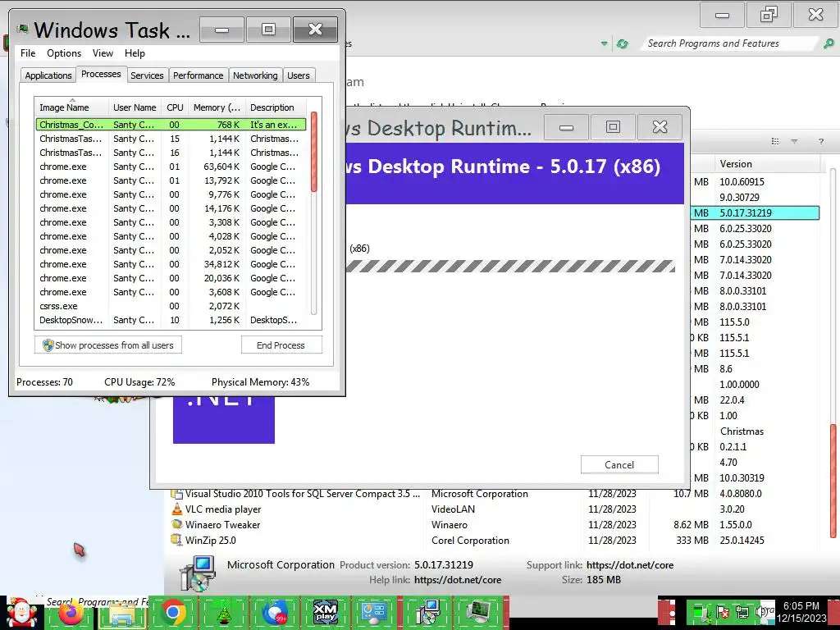The width and height of the screenshot is (840, 630).
Task: Open the Action Center flag icon
Action: point(722,612)
